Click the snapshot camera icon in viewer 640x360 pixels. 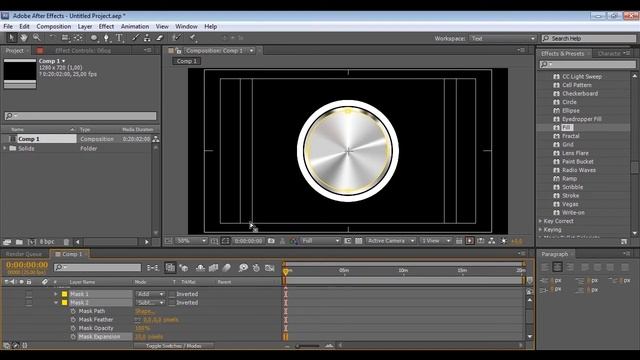(271, 241)
